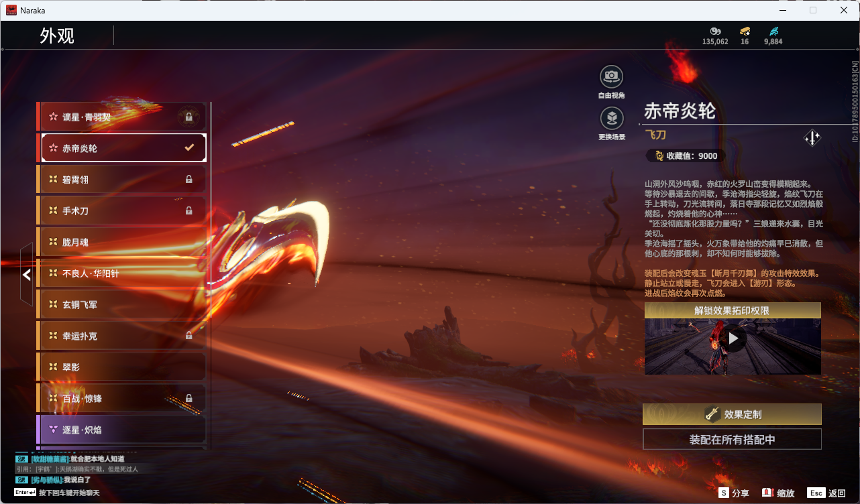This screenshot has height=504, width=860.
Task: Click the 缩放 zoom control hint
Action: [x=778, y=493]
